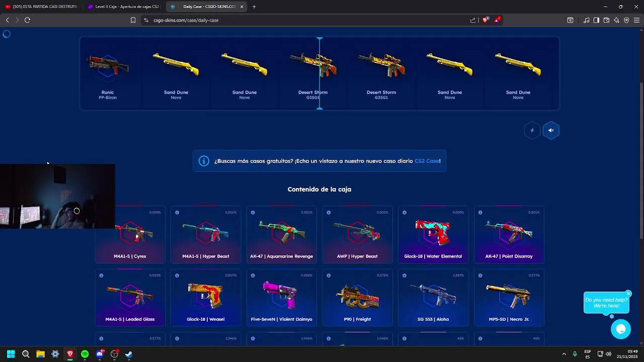Click the 'Contenido de la caja' heading

319,190
